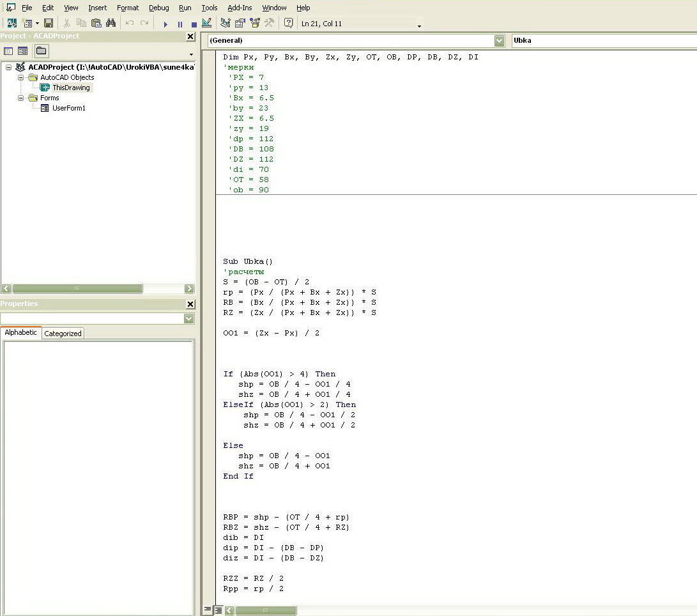Click the View AutoCAD icon
Screen dimensions: 697x616
[11, 23]
